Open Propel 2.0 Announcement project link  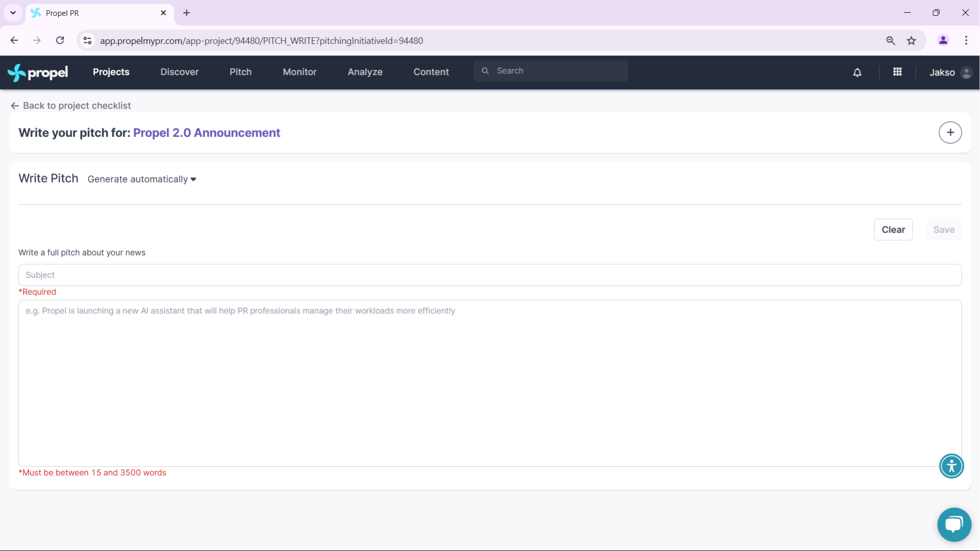[x=207, y=133]
